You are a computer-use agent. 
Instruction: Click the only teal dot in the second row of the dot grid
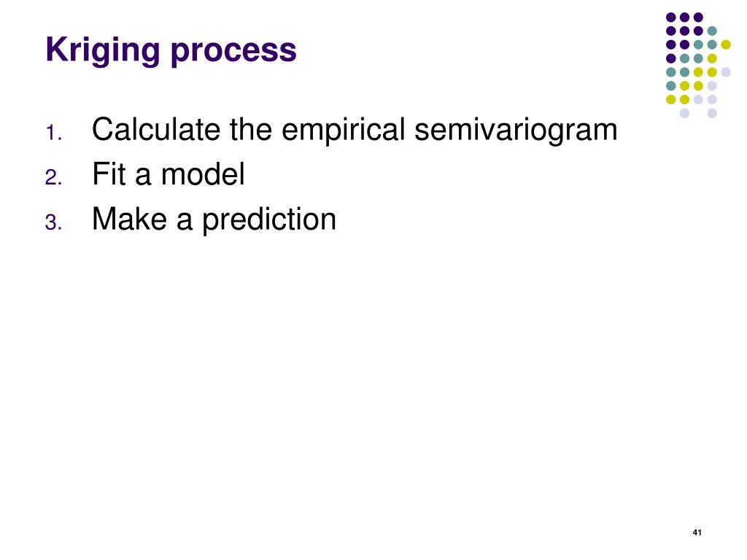[x=712, y=31]
